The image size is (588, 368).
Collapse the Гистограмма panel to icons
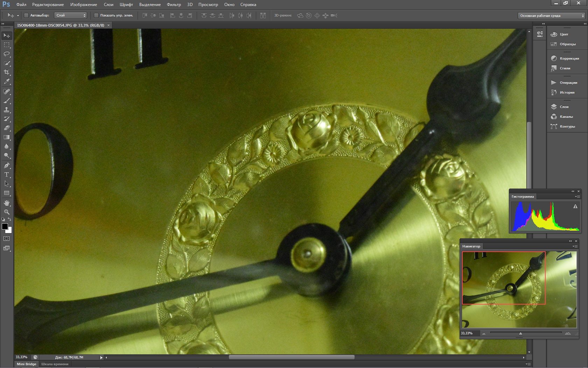point(573,191)
